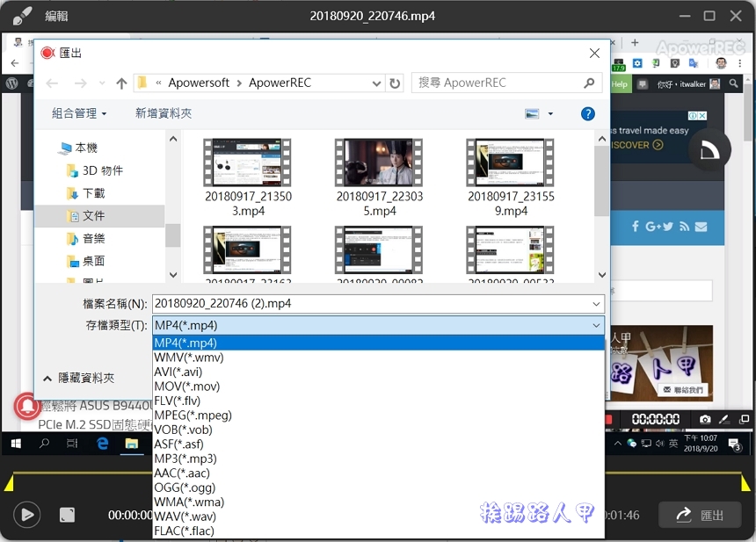Click Apowersoft in the address path

pyautogui.click(x=199, y=83)
